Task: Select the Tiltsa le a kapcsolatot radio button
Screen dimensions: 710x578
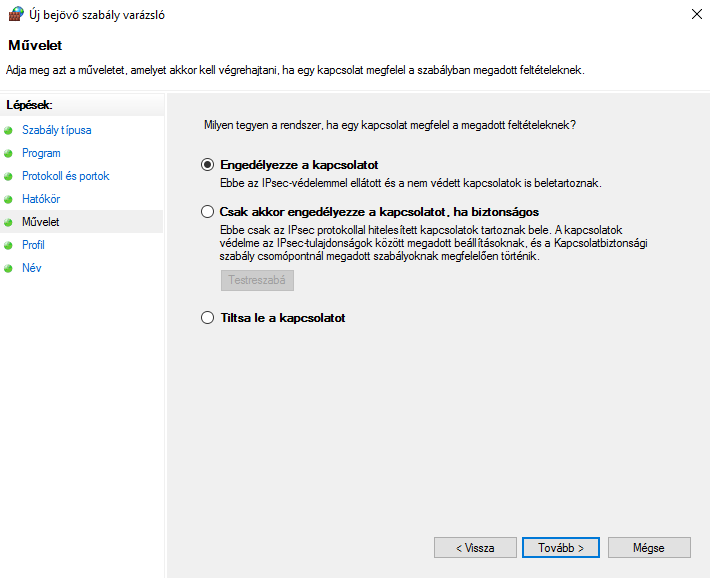Action: coord(208,318)
